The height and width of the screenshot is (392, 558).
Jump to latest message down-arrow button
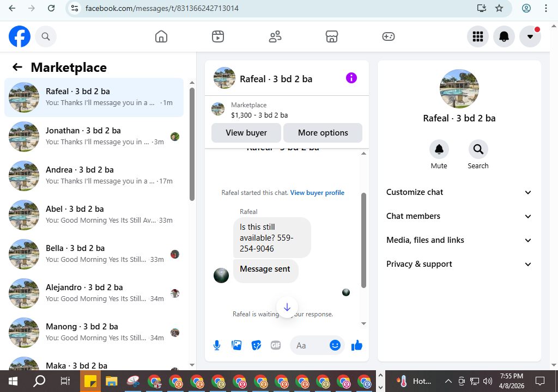point(287,307)
